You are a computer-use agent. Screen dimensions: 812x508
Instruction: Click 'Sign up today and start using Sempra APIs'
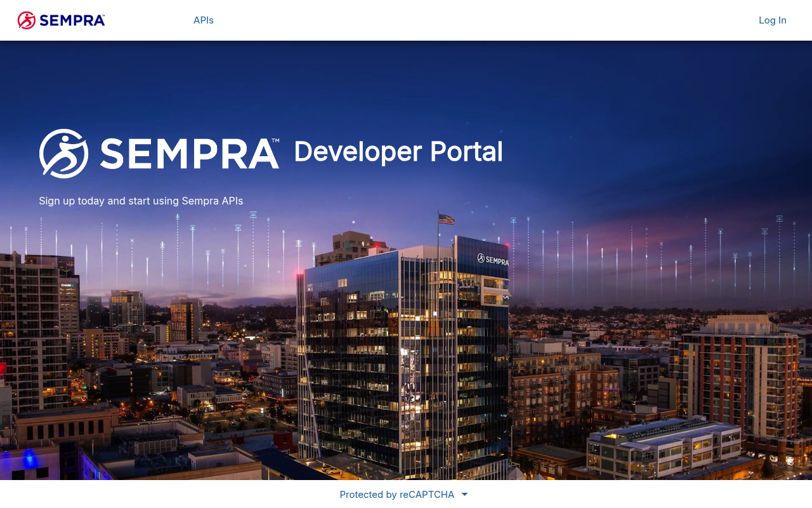coord(141,201)
